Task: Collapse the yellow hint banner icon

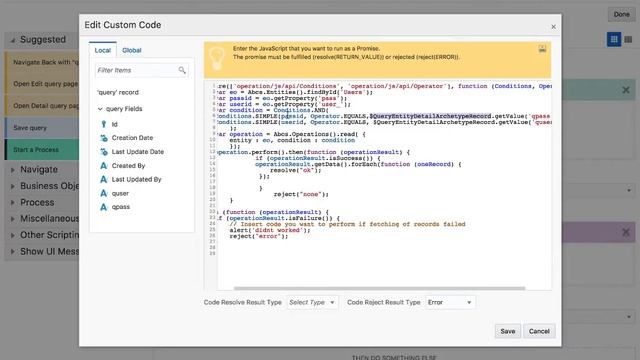Action: 542,49
